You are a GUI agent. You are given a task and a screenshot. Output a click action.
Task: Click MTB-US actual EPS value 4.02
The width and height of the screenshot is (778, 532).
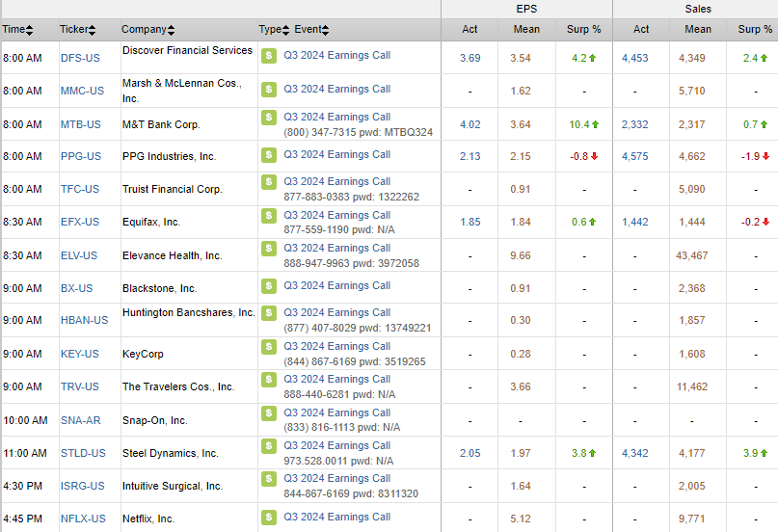tap(469, 124)
